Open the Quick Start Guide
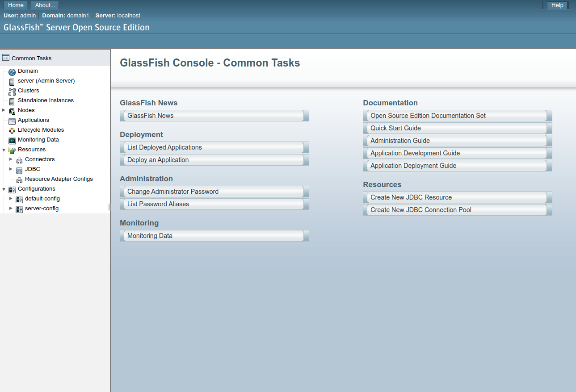The height and width of the screenshot is (392, 576). [x=458, y=128]
